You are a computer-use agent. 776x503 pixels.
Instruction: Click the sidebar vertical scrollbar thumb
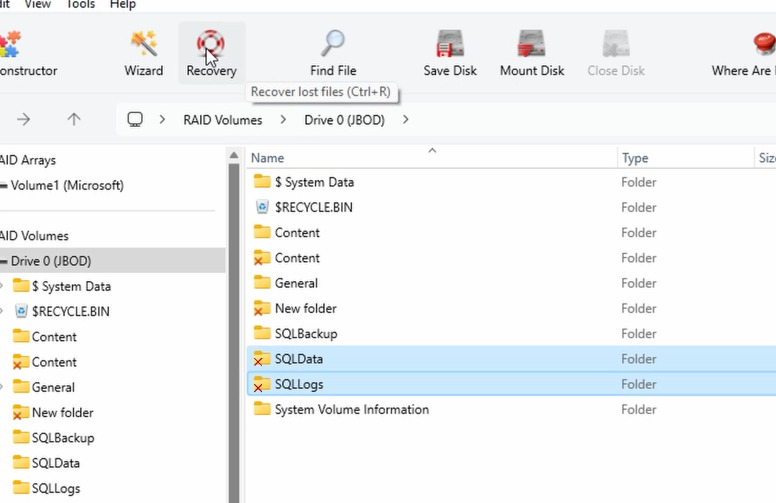click(234, 333)
